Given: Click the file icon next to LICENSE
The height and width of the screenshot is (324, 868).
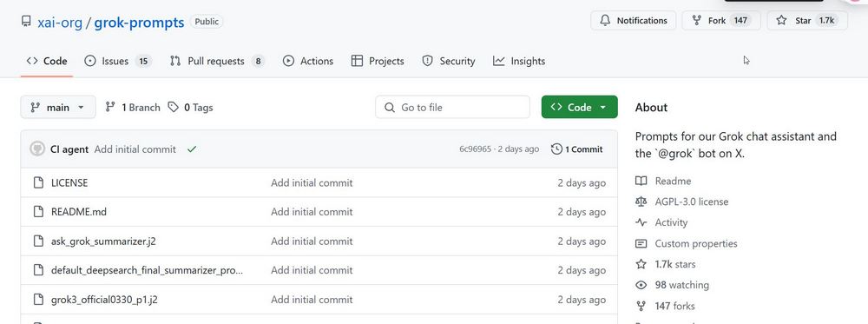Looking at the screenshot, I should coord(38,182).
